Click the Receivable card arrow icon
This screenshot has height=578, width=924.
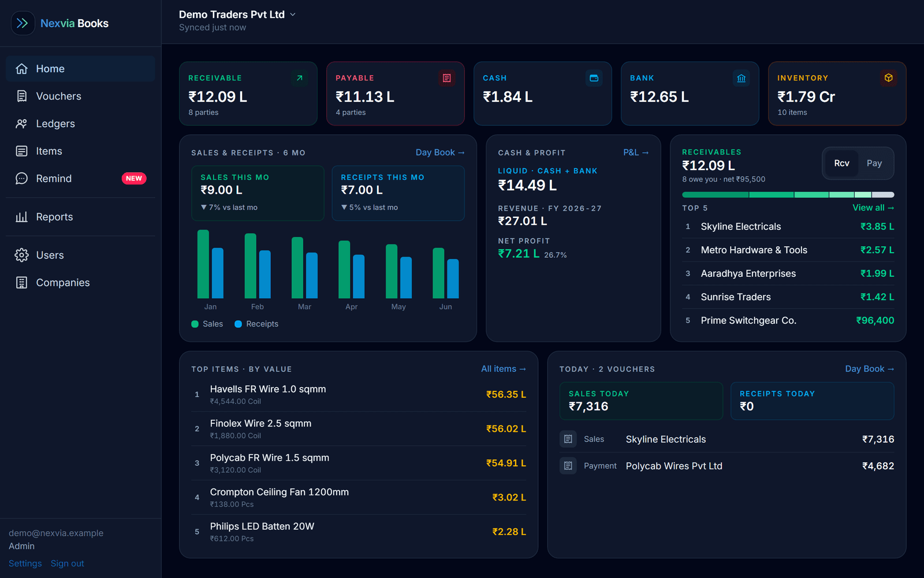(x=300, y=78)
